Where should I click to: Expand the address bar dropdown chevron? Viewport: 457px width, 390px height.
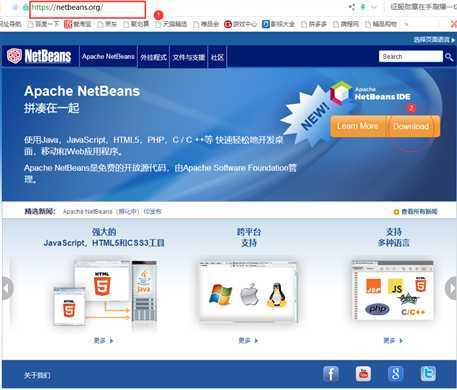point(374,7)
